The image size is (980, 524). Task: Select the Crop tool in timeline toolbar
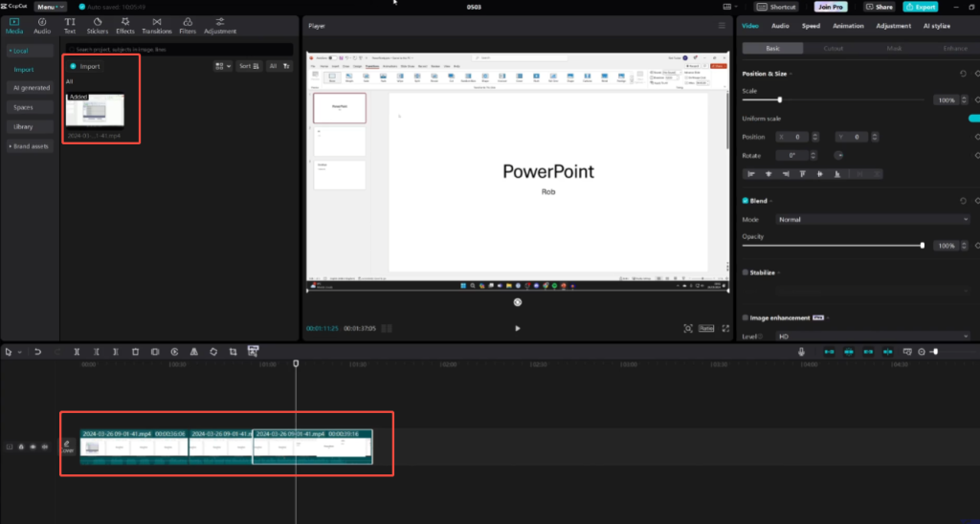233,352
